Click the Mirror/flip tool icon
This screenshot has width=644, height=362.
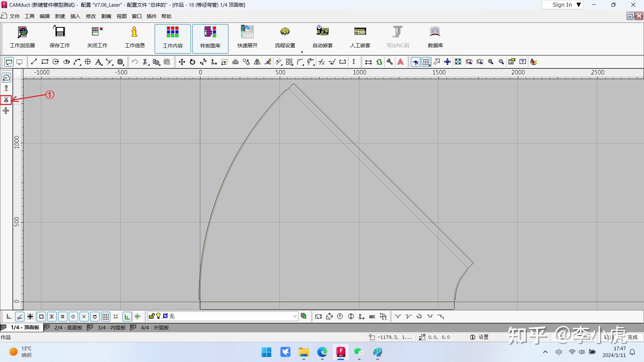[x=257, y=62]
